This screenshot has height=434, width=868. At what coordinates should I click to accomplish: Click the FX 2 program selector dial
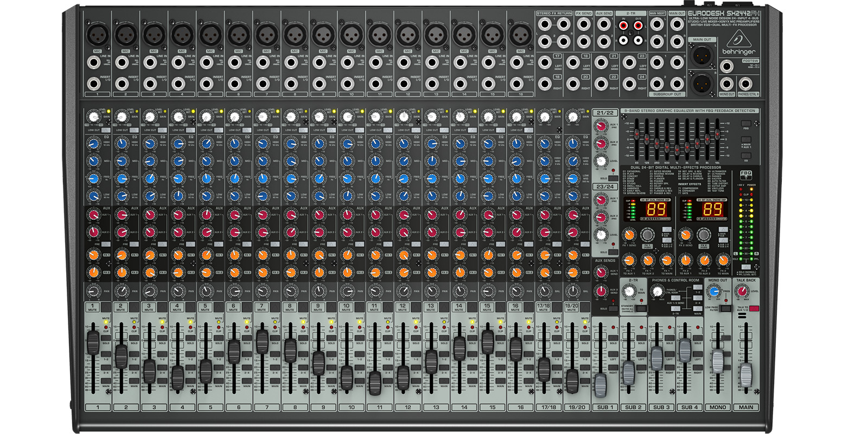704,235
